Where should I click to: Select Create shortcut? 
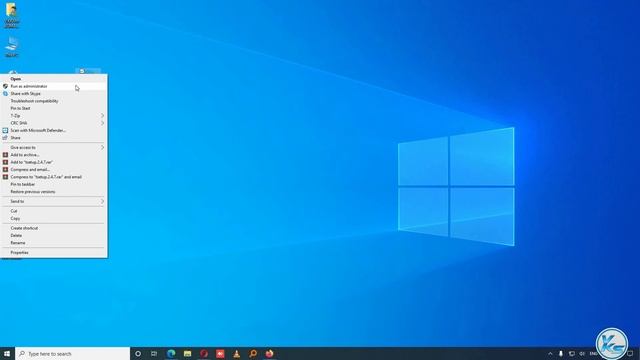point(54,228)
